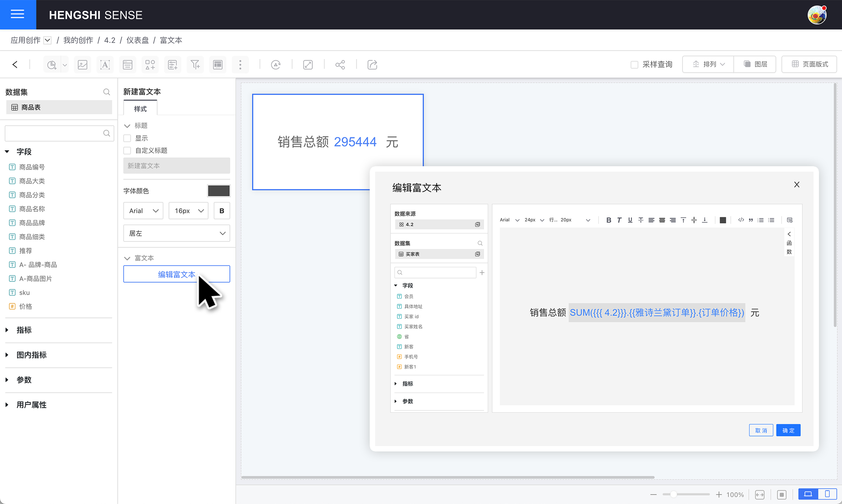The height and width of the screenshot is (504, 842).
Task: Click the layout container icon
Action: click(218, 65)
